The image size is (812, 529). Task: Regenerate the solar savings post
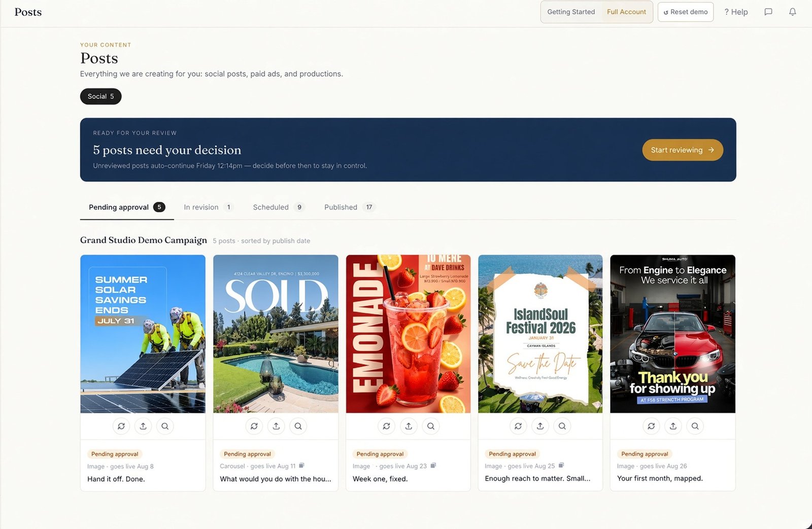121,426
